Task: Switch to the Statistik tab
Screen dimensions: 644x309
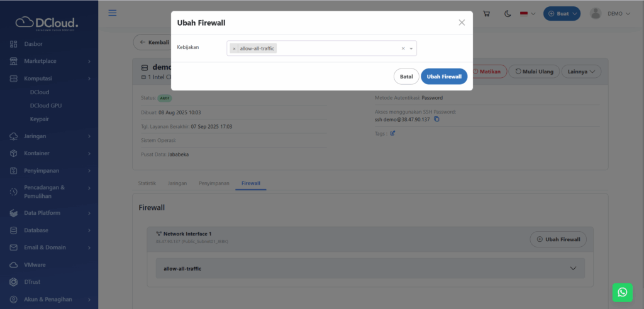Action: (147, 183)
